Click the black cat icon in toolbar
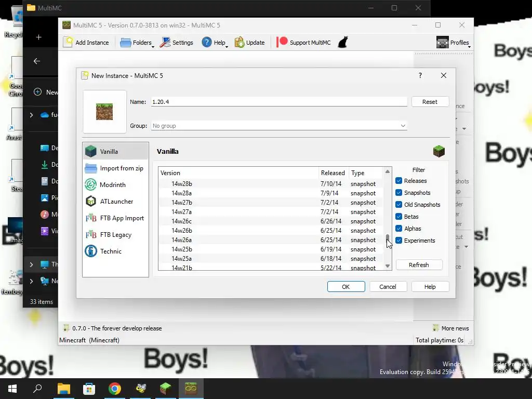 pyautogui.click(x=343, y=43)
